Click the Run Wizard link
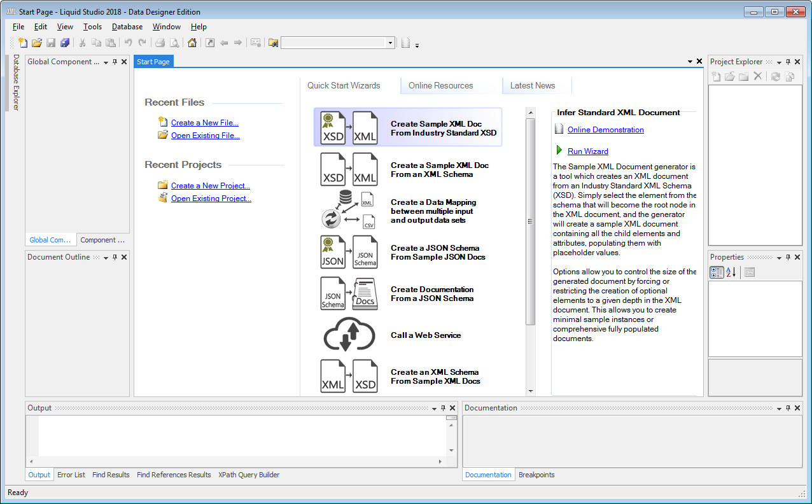Image resolution: width=812 pixels, height=504 pixels. (x=587, y=151)
